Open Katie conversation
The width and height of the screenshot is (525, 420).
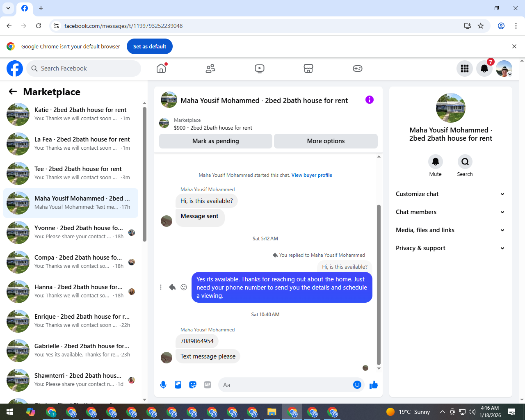[x=71, y=114]
